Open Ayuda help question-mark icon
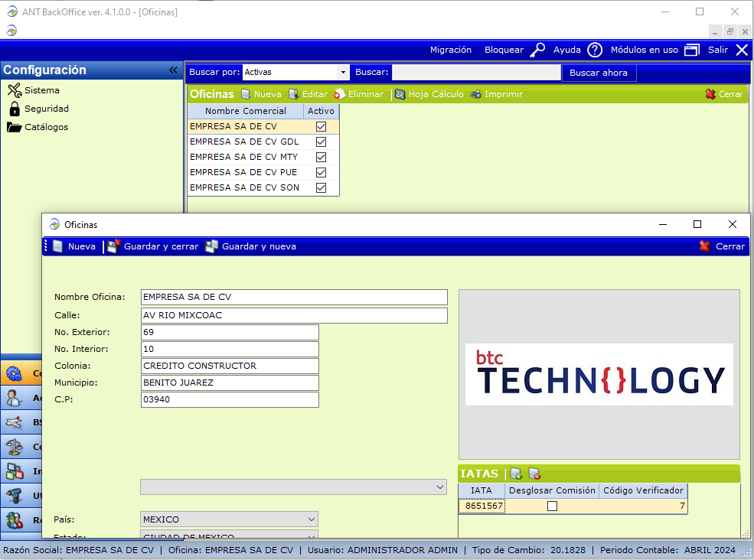The image size is (754, 560). point(595,50)
